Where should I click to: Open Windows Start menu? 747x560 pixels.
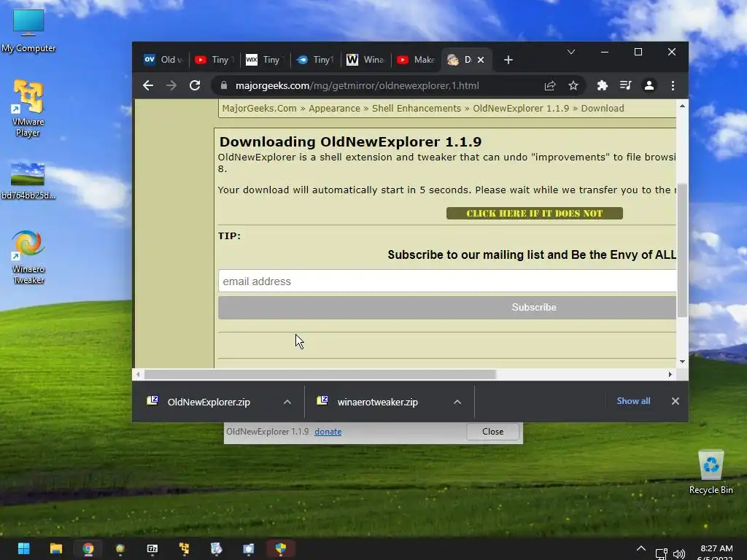pos(24,548)
